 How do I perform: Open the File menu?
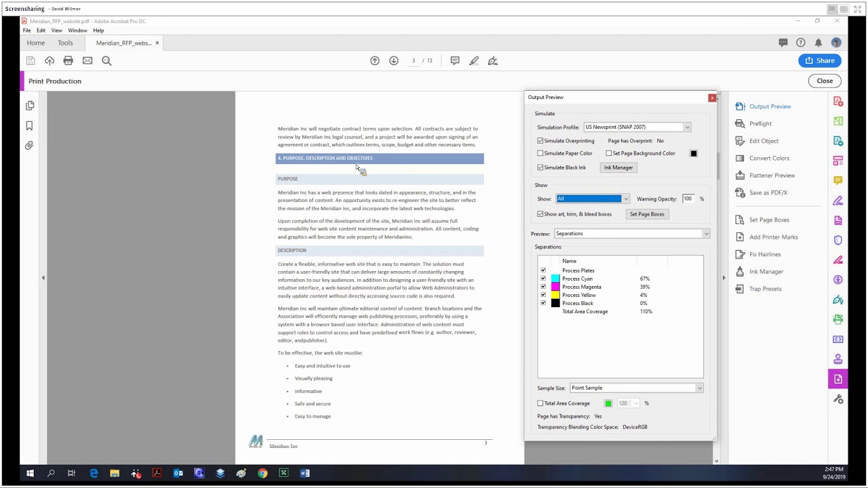tap(26, 30)
